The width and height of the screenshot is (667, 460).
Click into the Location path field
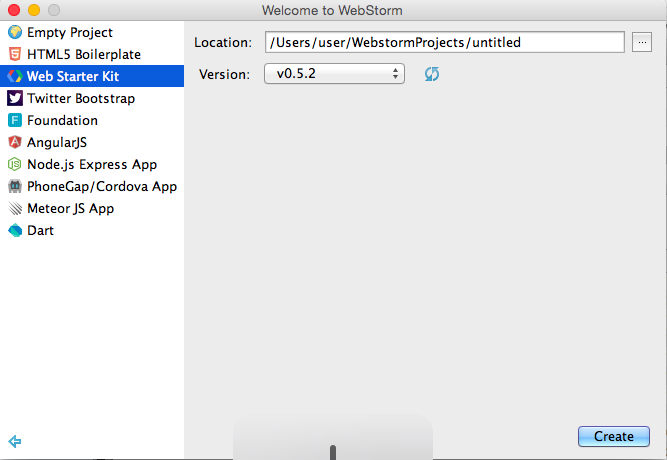(x=445, y=42)
